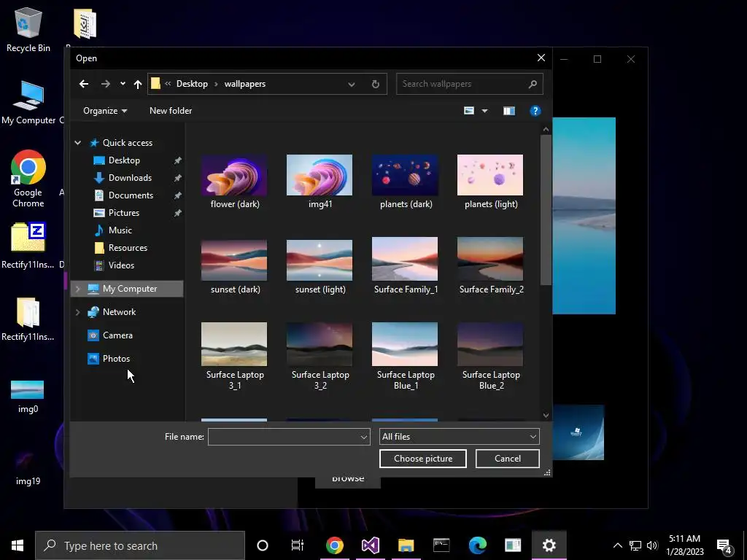This screenshot has width=747, height=560.
Task: Expand the Network tree node
Action: pyautogui.click(x=77, y=312)
